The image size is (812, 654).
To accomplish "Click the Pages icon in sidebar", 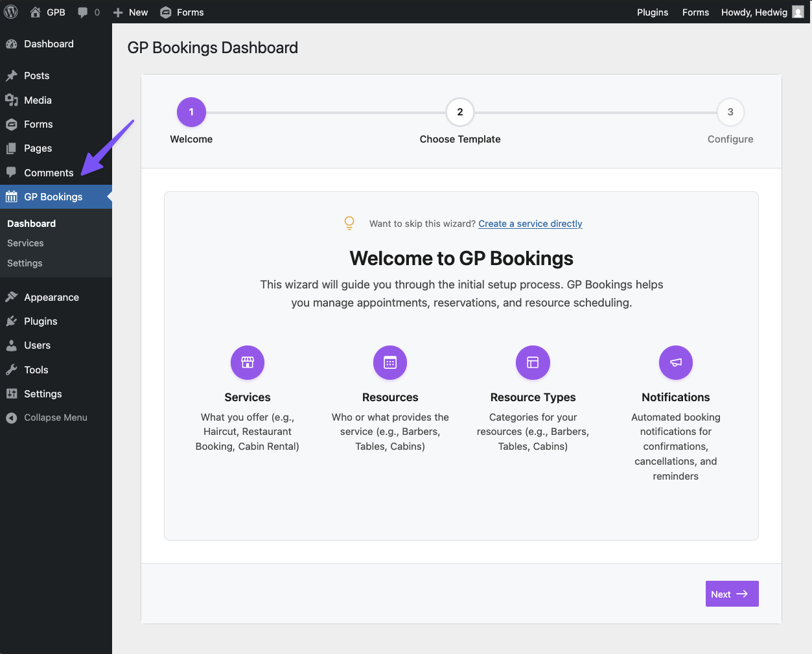I will click(12, 148).
